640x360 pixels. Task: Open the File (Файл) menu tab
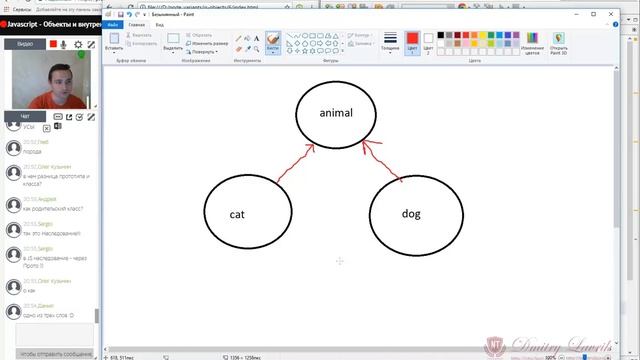click(x=113, y=25)
